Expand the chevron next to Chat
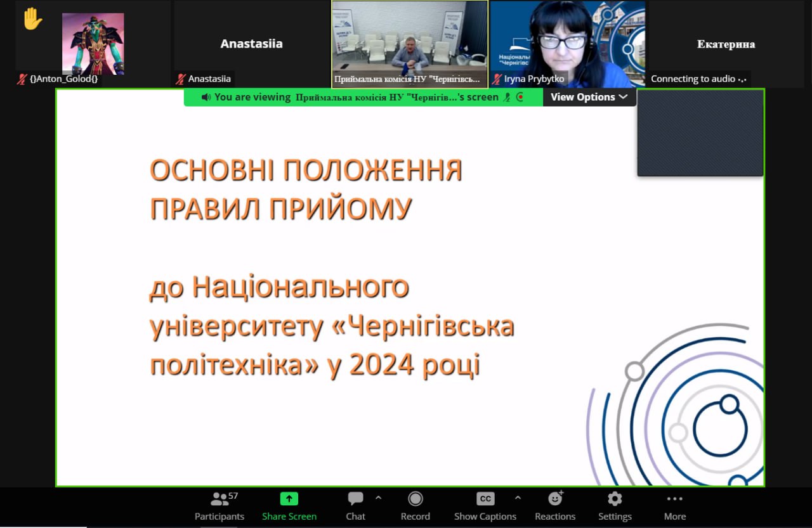Viewport: 812px width, 528px height. point(379,498)
